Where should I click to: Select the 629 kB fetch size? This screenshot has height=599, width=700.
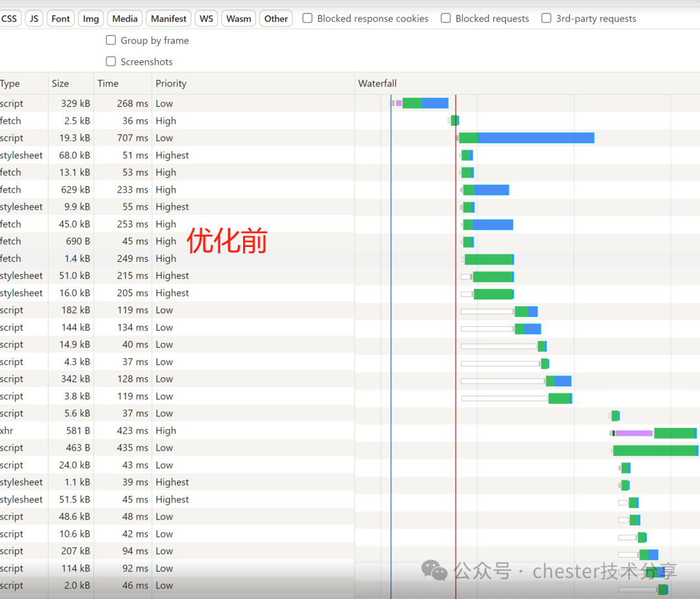pos(75,190)
